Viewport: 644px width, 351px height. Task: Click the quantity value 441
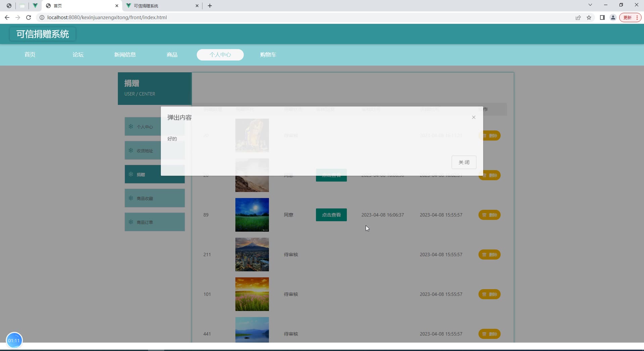pyautogui.click(x=207, y=334)
